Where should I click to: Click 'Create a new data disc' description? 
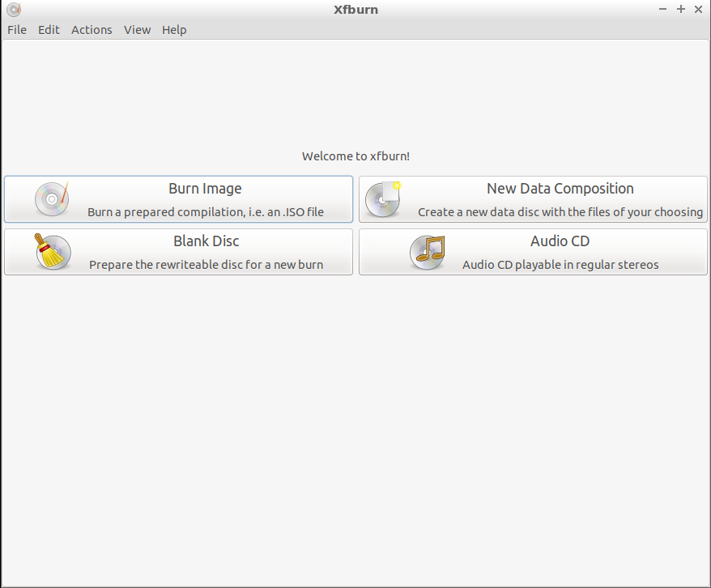click(560, 212)
